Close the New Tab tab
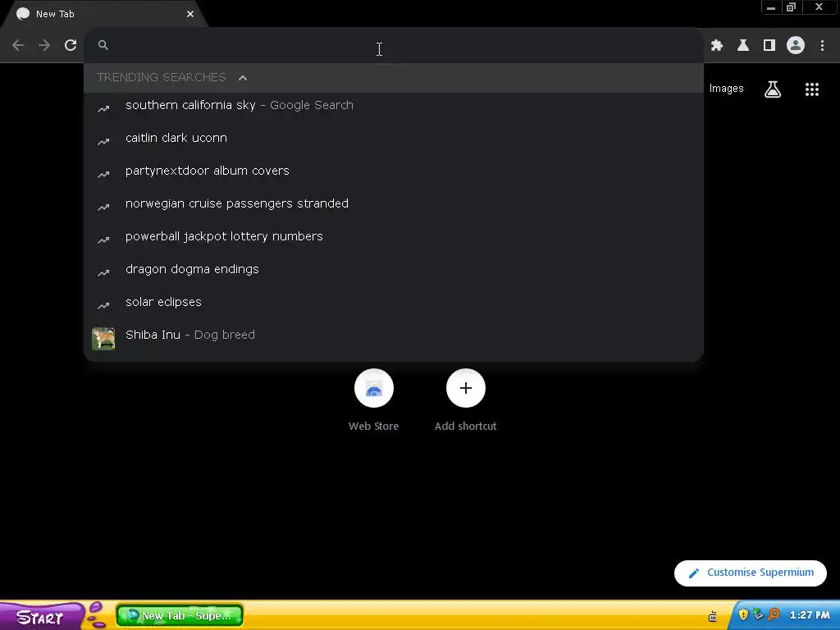The height and width of the screenshot is (630, 840). pyautogui.click(x=190, y=14)
